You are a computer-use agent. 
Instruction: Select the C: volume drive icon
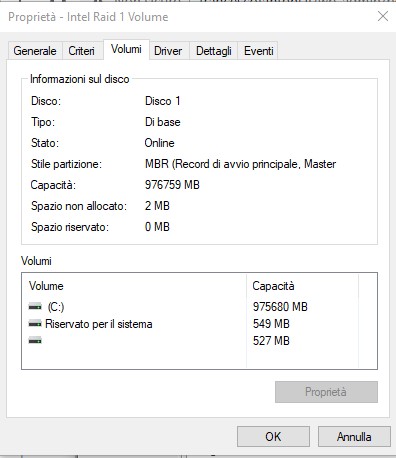tap(35, 307)
